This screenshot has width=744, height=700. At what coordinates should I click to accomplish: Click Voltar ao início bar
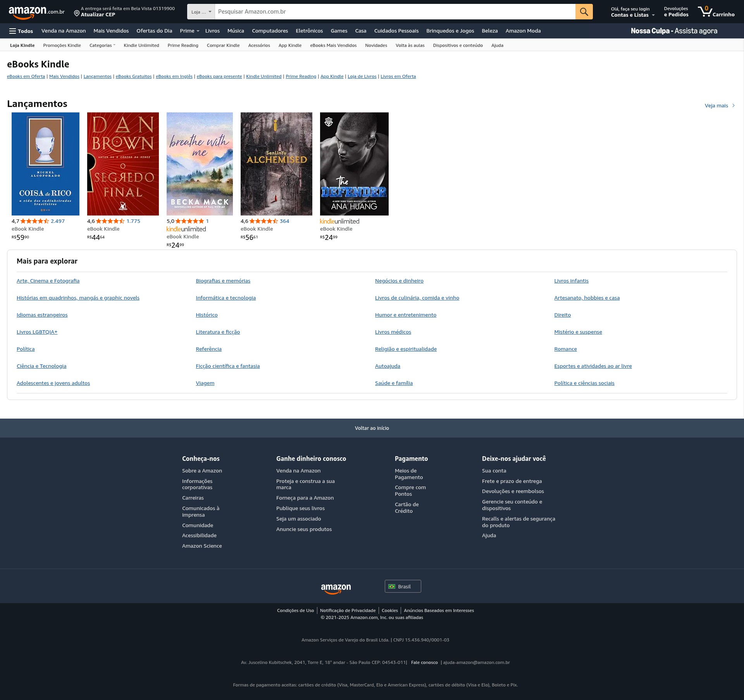[x=372, y=428]
